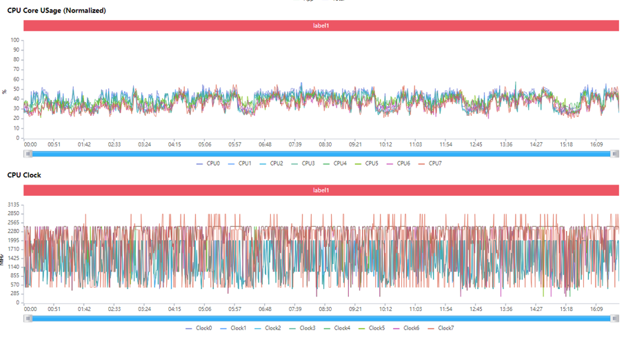Screen dimensions: 644x340
Task: Click the blue range bar under CPU usage chart
Action: (321, 154)
